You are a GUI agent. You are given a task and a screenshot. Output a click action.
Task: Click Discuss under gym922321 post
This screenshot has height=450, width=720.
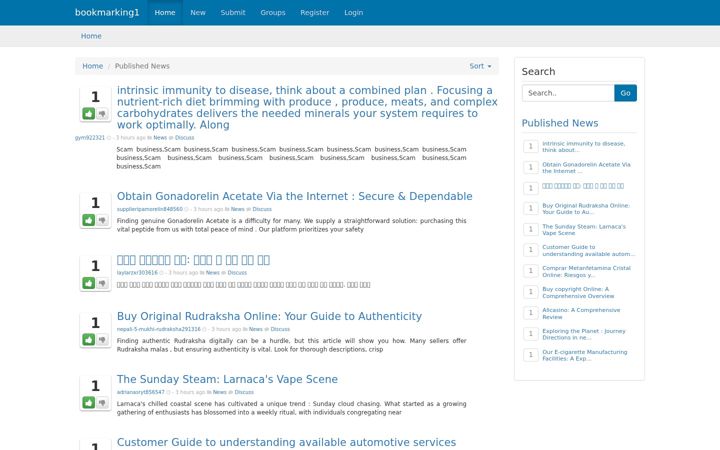point(185,138)
